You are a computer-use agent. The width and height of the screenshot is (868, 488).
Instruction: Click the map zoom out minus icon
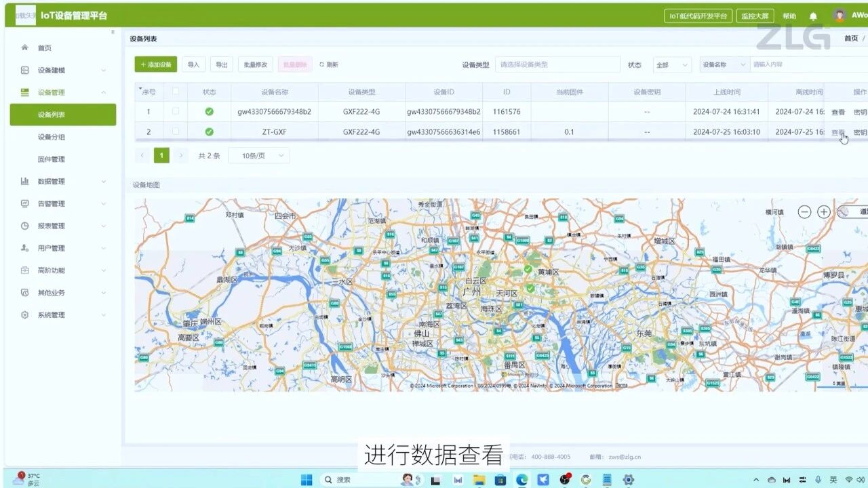click(x=804, y=212)
